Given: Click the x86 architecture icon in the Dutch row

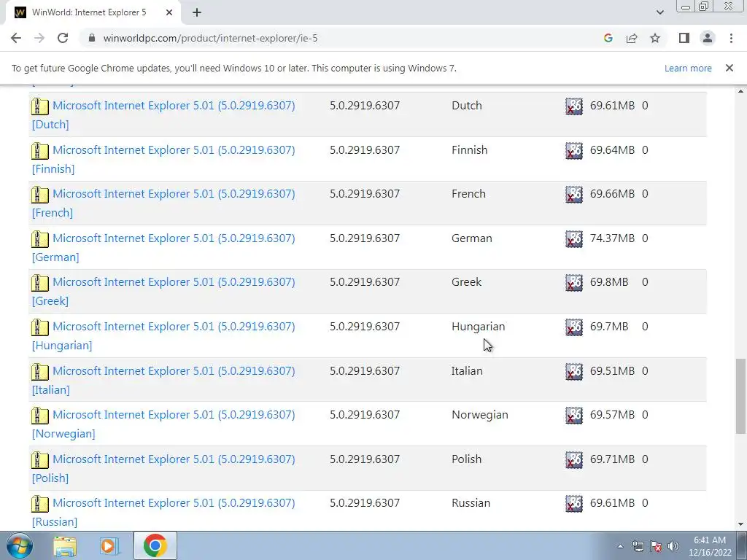Looking at the screenshot, I should (x=574, y=106).
